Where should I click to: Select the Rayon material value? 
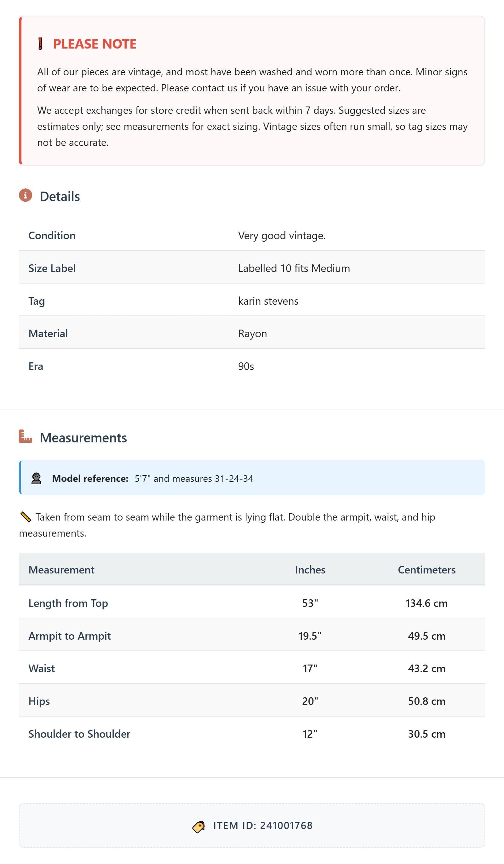click(253, 334)
